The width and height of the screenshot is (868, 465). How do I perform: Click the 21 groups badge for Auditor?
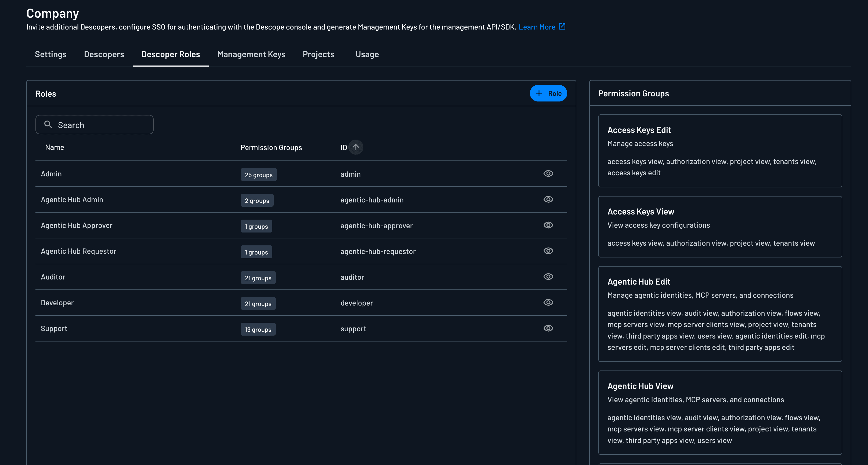coord(258,278)
